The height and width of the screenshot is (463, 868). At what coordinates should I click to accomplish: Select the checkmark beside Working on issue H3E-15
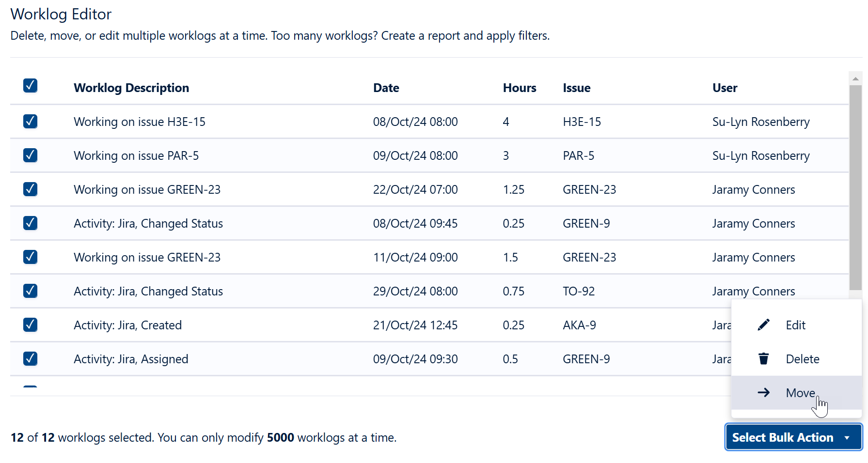coord(30,122)
